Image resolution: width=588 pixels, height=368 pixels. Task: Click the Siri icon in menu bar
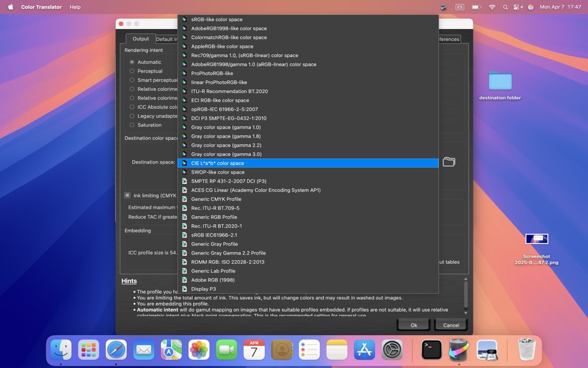530,7
